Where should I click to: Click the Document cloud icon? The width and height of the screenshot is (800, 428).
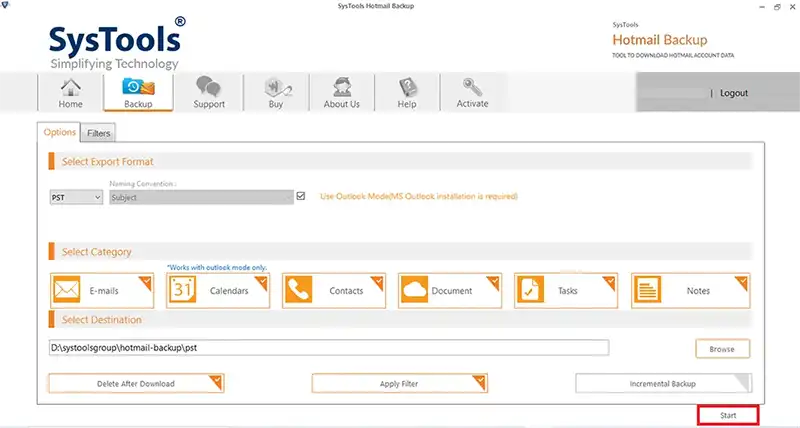(414, 290)
